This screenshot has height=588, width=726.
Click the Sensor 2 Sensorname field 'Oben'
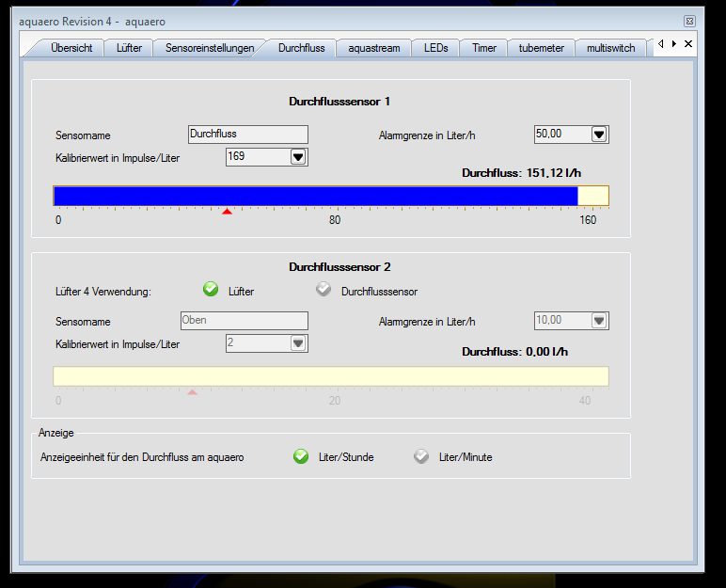point(245,321)
